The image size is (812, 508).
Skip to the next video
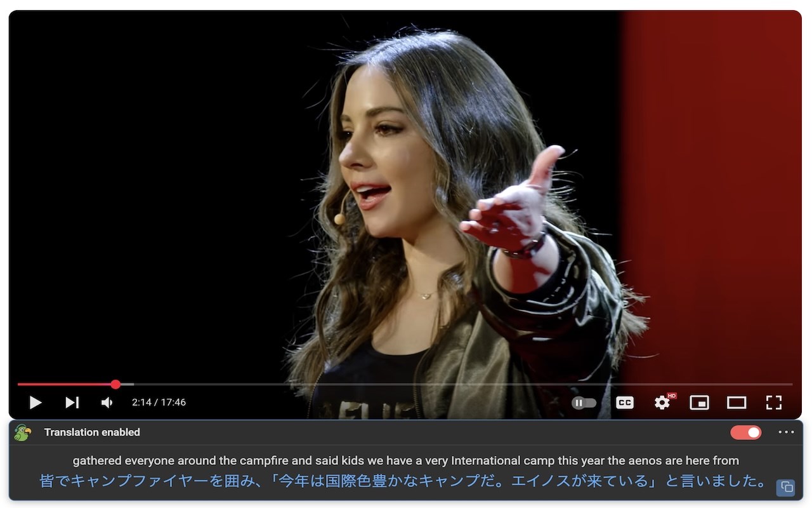tap(72, 403)
